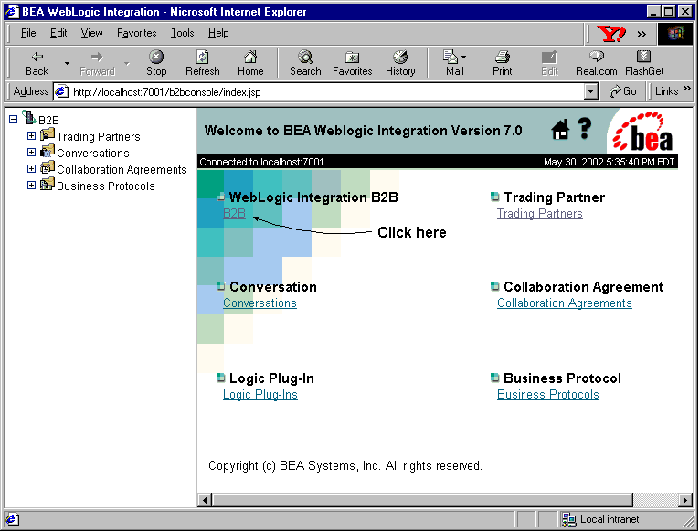The height and width of the screenshot is (532, 700).
Task: Open the View menu
Action: (92, 33)
